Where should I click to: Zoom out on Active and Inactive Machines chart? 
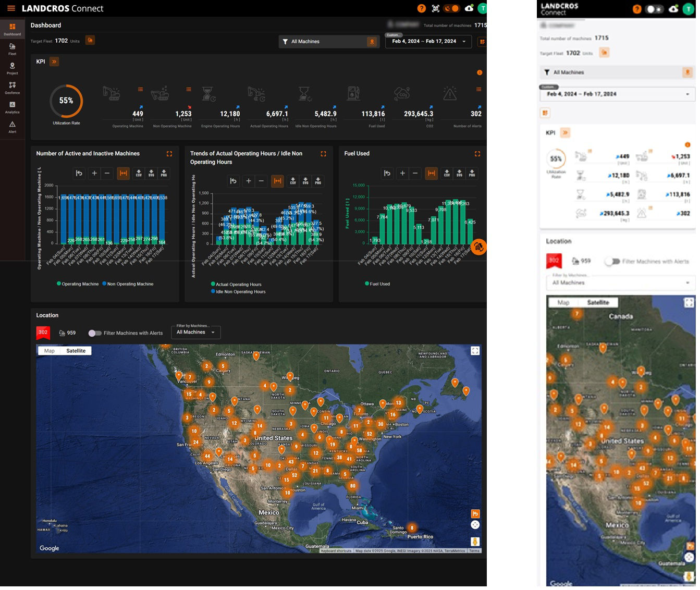tap(107, 174)
